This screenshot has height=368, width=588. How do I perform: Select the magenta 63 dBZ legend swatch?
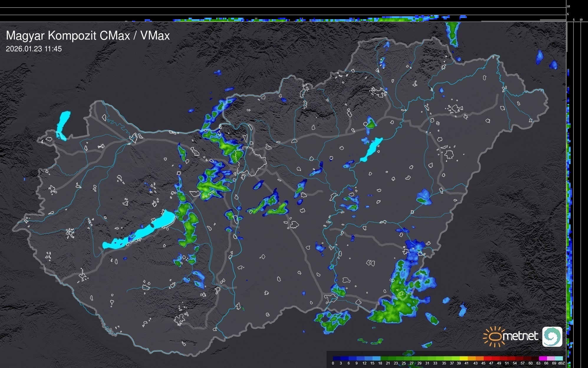tap(543, 358)
